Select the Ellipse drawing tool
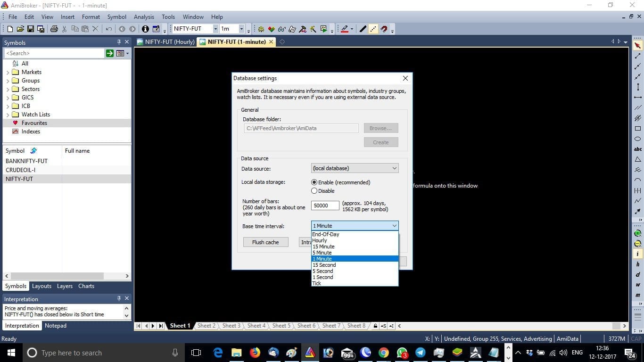Image resolution: width=644 pixels, height=362 pixels. tap(638, 139)
